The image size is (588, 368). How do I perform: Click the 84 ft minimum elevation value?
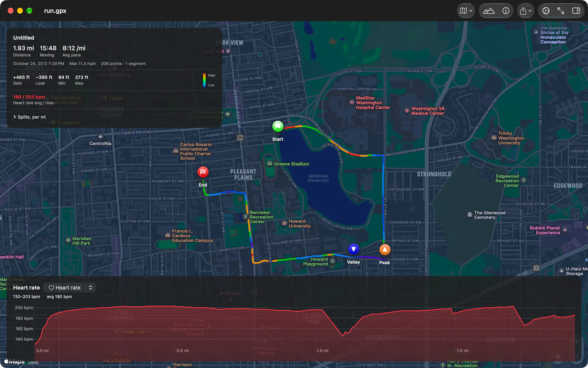[x=64, y=77]
